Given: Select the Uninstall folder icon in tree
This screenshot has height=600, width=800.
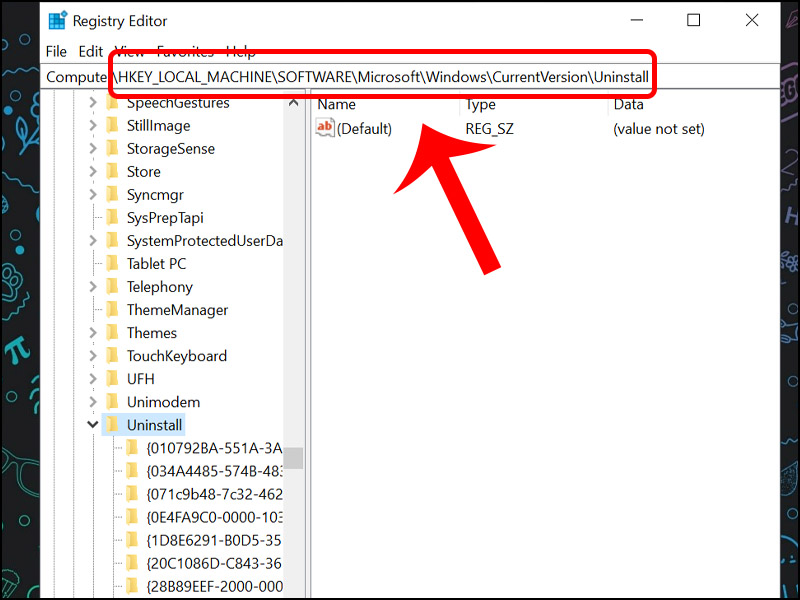Looking at the screenshot, I should (112, 425).
